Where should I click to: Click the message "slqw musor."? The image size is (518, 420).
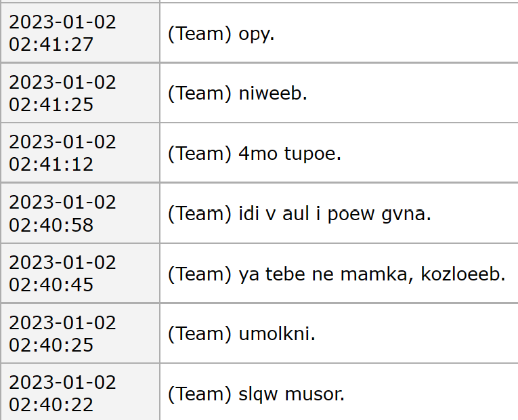pyautogui.click(x=292, y=394)
